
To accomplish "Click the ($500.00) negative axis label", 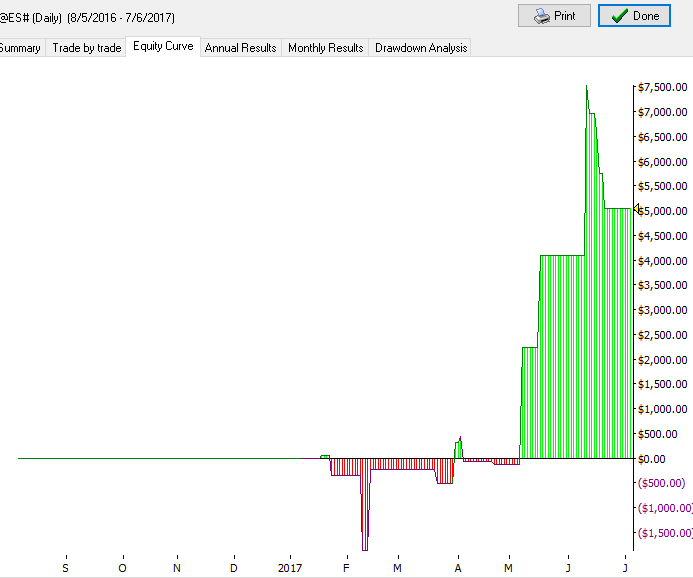I will [x=662, y=483].
